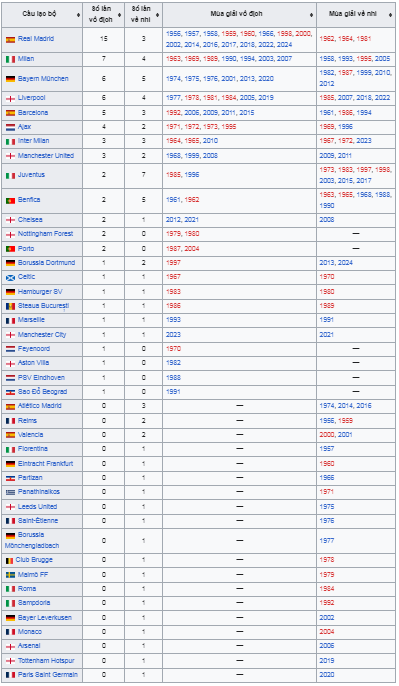Sort by Số lần vô địch column arrows
The height and width of the screenshot is (686, 399).
(119, 15)
